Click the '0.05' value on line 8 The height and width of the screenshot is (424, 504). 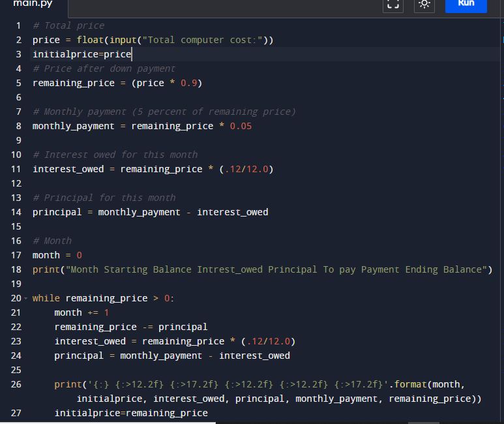pos(241,126)
